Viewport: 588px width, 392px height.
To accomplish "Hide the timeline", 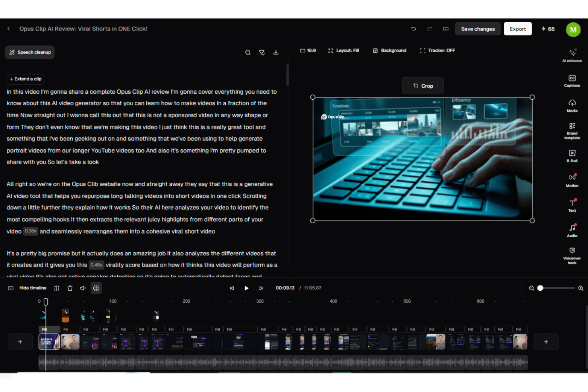I will (x=27, y=288).
